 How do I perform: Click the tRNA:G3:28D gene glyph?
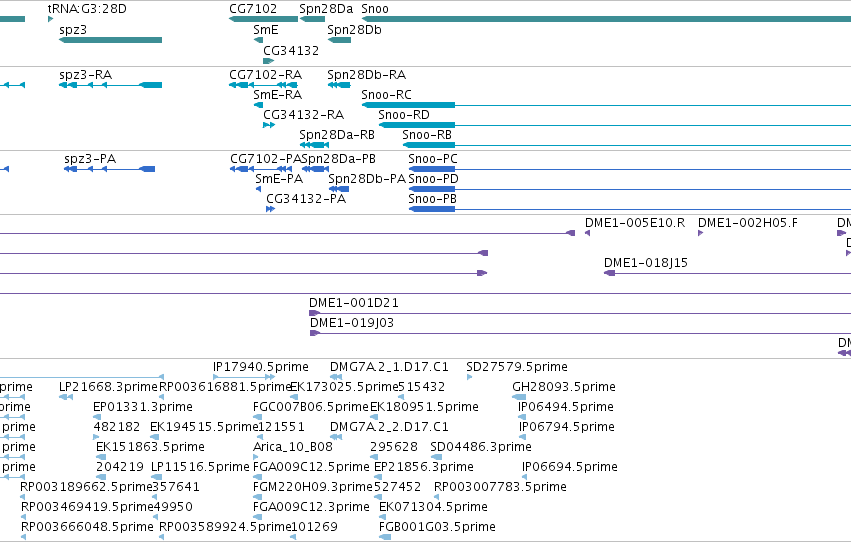[x=50, y=20]
